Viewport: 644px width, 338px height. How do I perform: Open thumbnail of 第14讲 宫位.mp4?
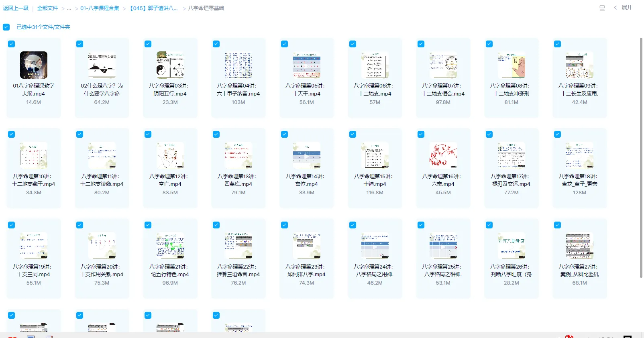click(x=307, y=155)
